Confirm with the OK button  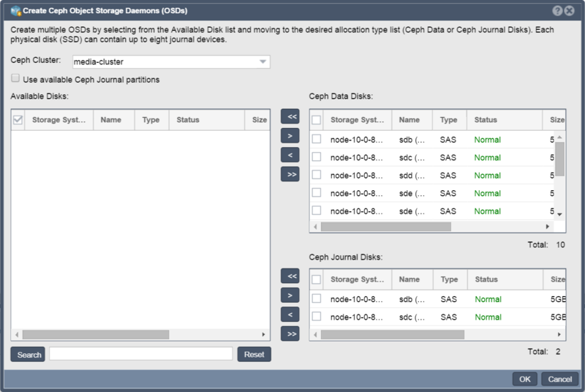coord(524,380)
